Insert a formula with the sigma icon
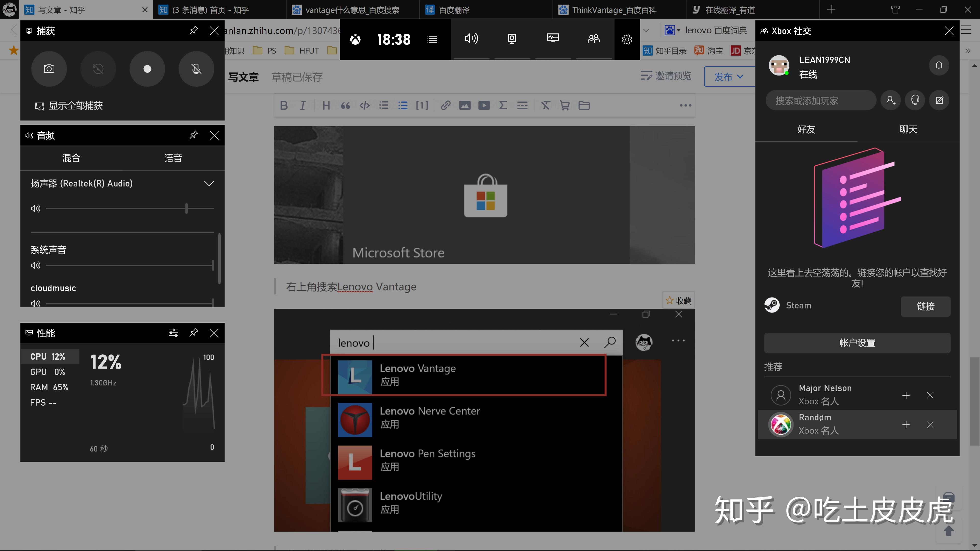980x551 pixels. (503, 105)
